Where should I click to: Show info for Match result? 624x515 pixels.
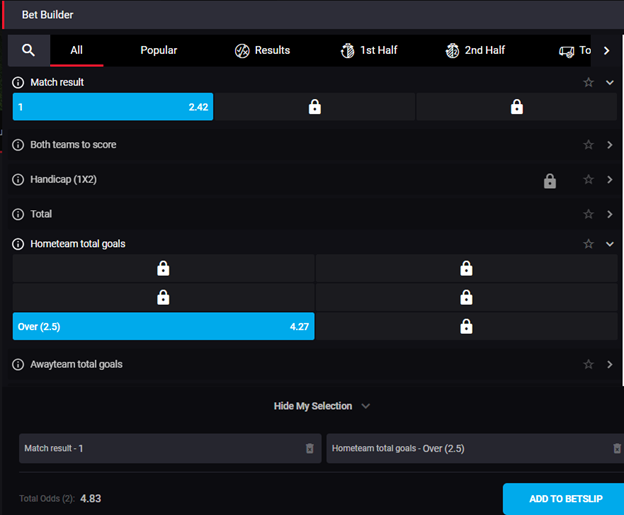pyautogui.click(x=18, y=82)
